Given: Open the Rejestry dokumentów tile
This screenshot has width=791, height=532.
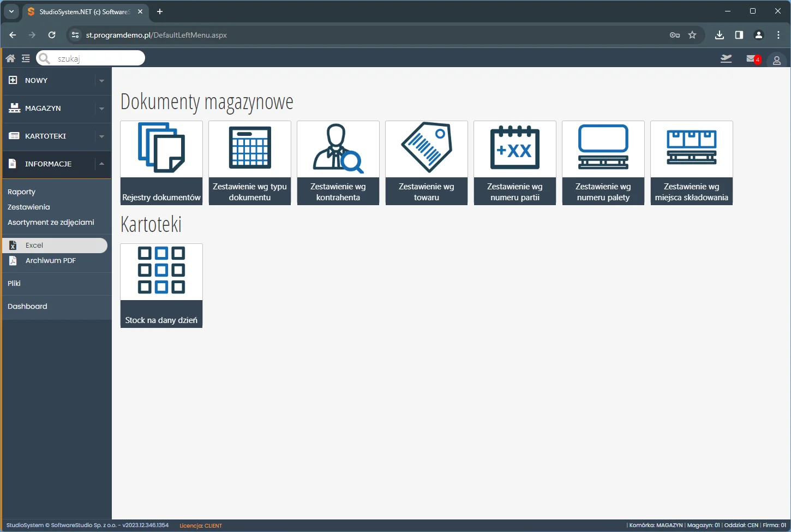Looking at the screenshot, I should pyautogui.click(x=161, y=163).
